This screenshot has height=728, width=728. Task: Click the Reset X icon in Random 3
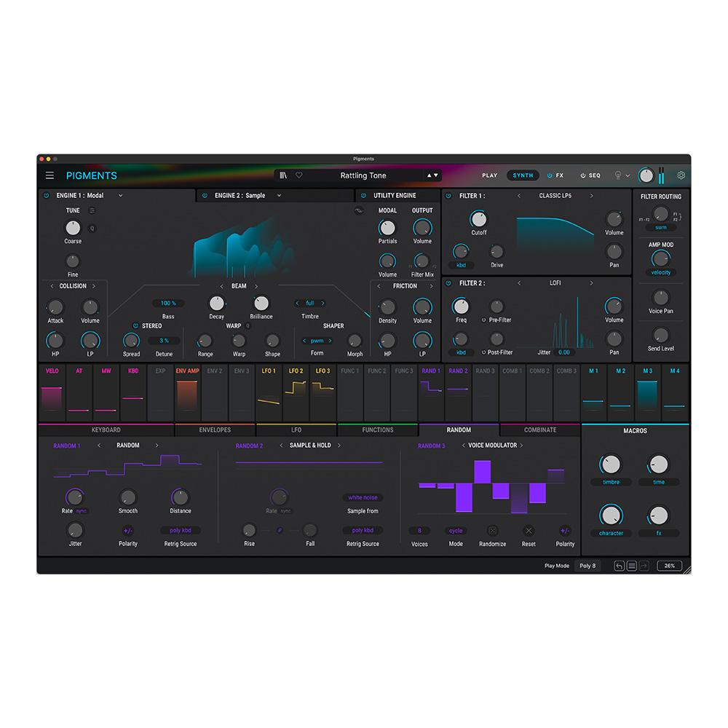coord(529,530)
